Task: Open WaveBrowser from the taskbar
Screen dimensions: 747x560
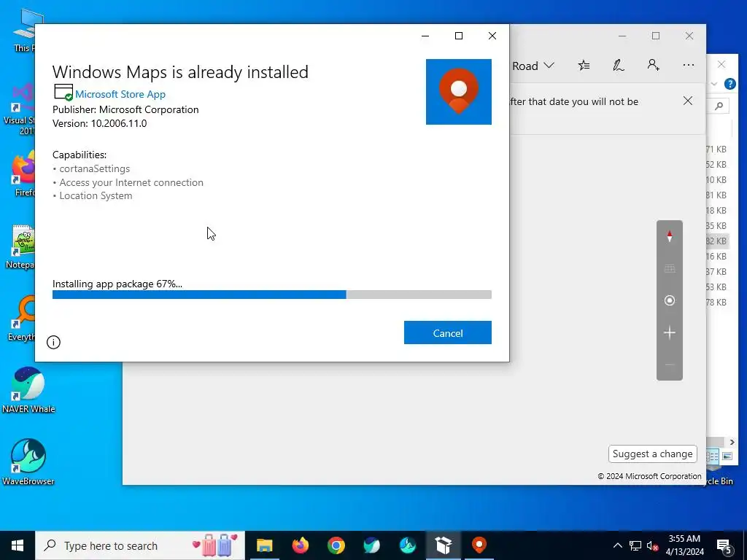Action: tap(407, 545)
